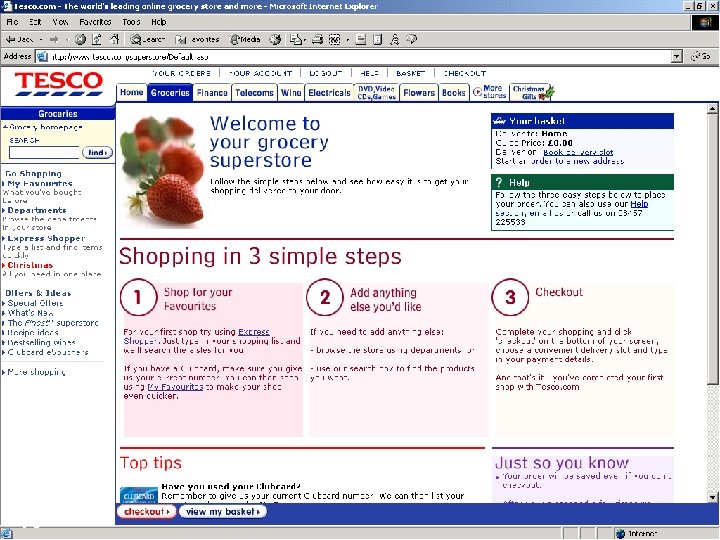This screenshot has height=540, width=720.
Task: Open the Christmas Gifts tab
Action: (x=533, y=92)
